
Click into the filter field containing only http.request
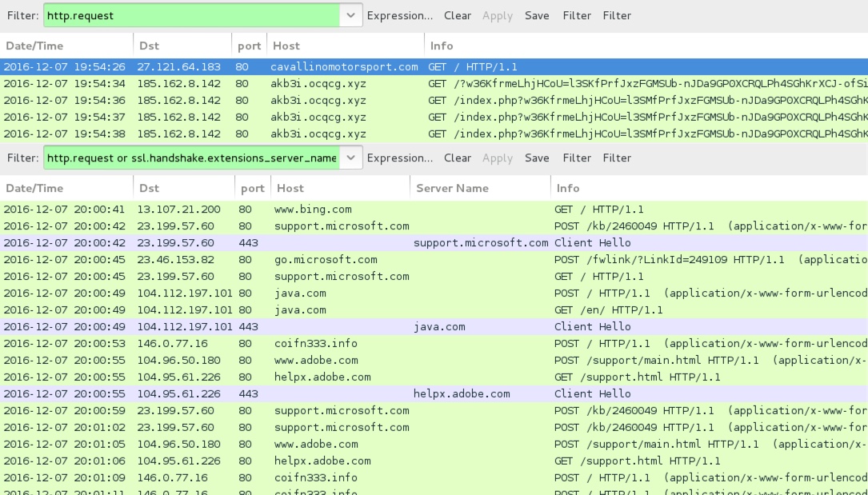191,15
